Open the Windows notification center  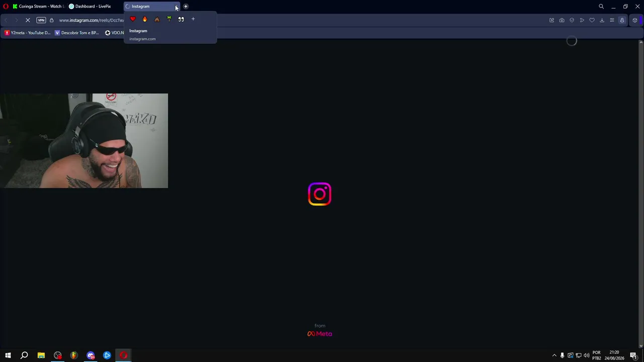coord(633,355)
